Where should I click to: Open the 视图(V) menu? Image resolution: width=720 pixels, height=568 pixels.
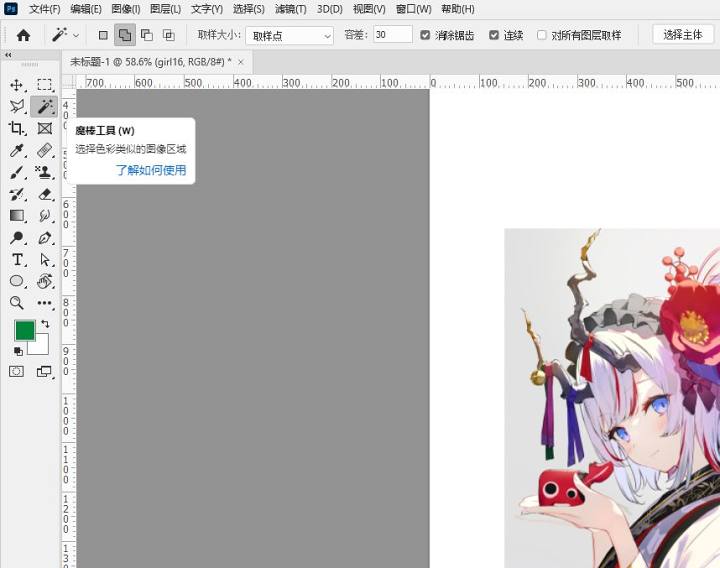[369, 9]
